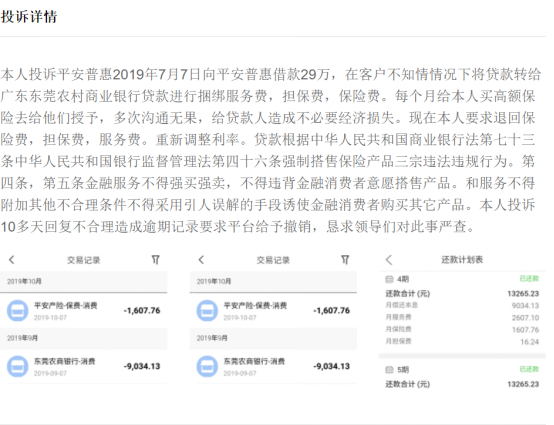Select 2019年10月 header in middle screenshot
Viewport: 554px width, 425px height.
pyautogui.click(x=273, y=282)
